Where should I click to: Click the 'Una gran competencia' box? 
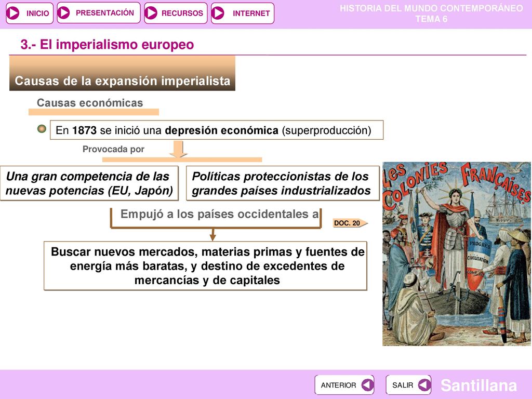pyautogui.click(x=89, y=183)
